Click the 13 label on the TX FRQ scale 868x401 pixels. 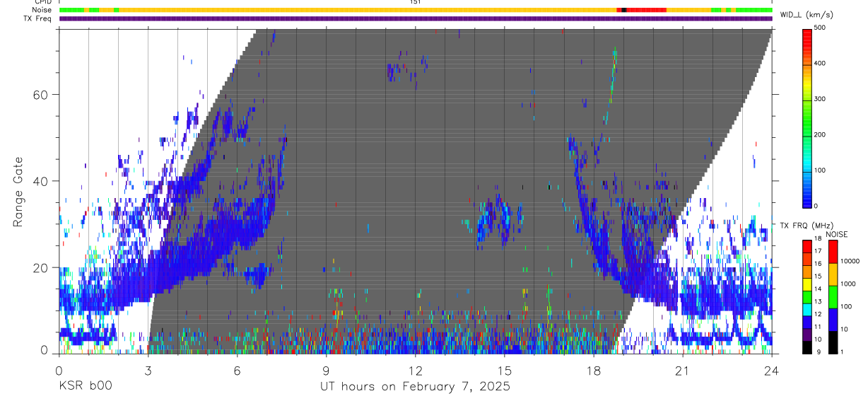[x=817, y=302]
